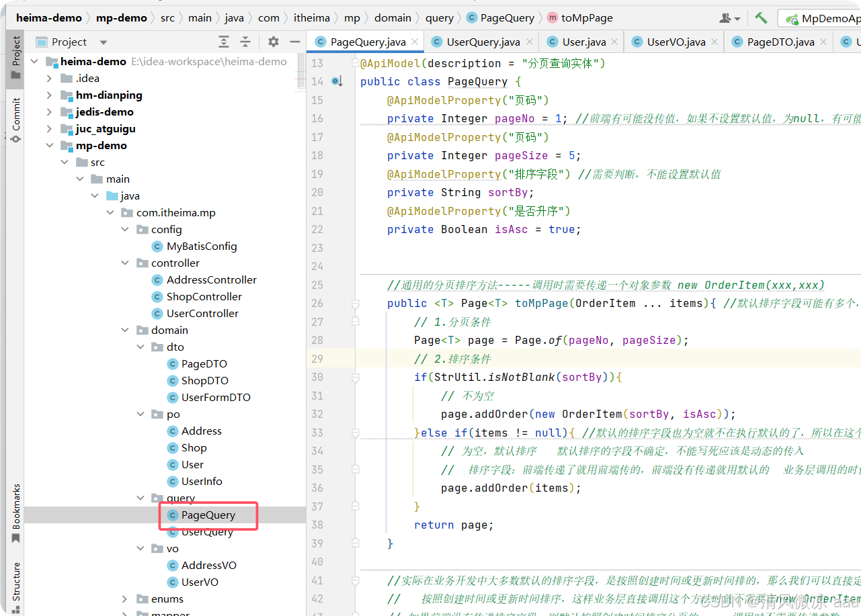
Task: Hide the Project panel with minus icon
Action: coord(294,42)
